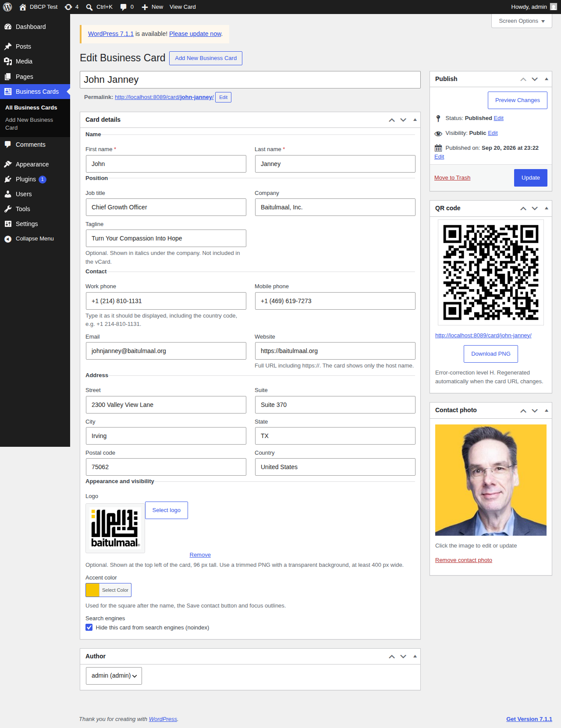Uncheck Hide this card from search engines
This screenshot has width=561, height=728.
[x=89, y=627]
